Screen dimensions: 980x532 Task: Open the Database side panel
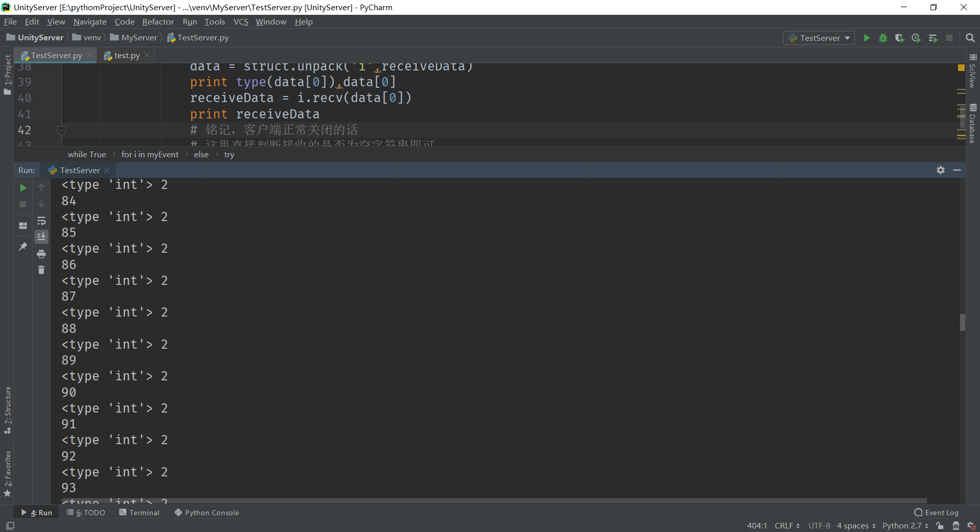tap(973, 124)
